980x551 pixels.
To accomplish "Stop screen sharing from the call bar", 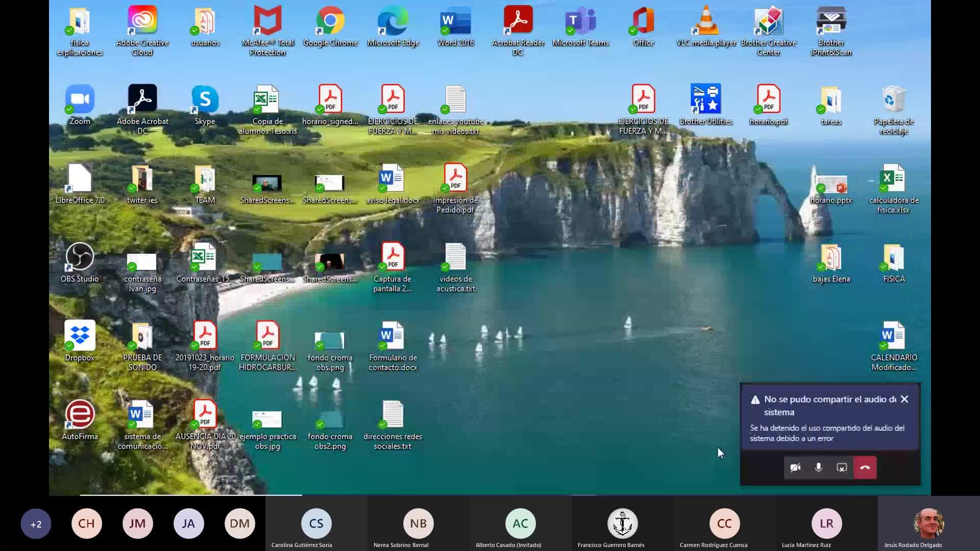I will click(x=842, y=467).
